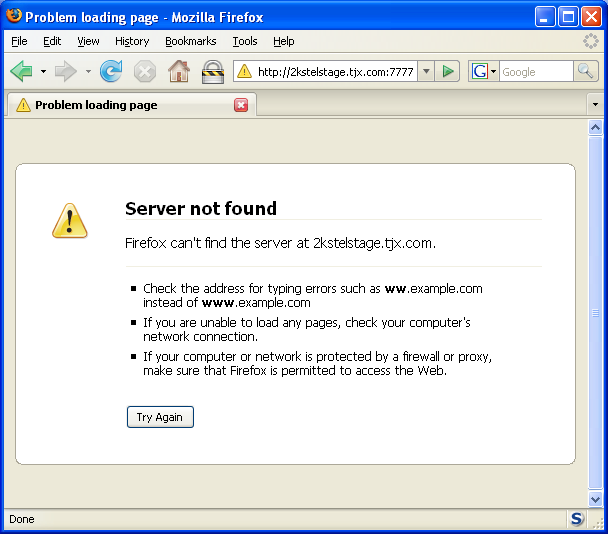The width and height of the screenshot is (608, 534).
Task: Go to the Home page
Action: click(x=179, y=71)
